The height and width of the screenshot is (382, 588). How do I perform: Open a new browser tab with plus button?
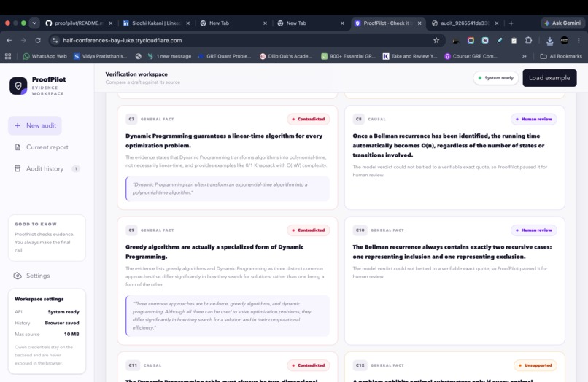511,23
